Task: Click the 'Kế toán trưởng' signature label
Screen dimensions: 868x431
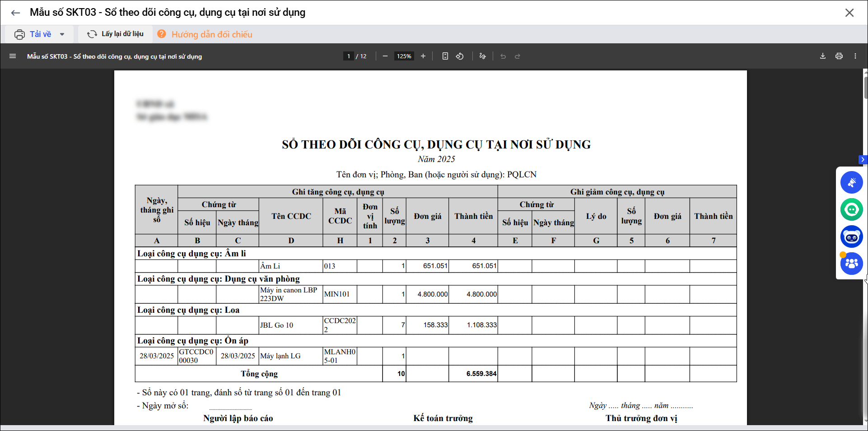Action: click(443, 418)
